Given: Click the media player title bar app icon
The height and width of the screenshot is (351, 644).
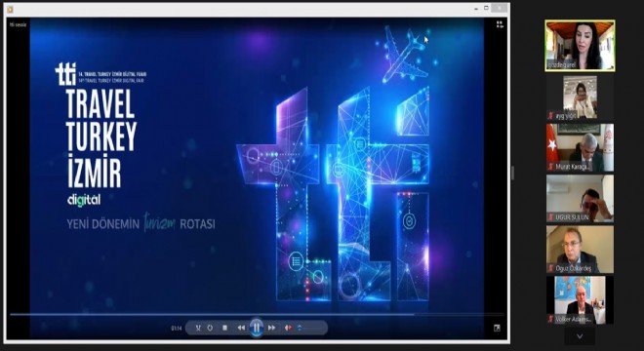Looking at the screenshot, I should tap(10, 9).
